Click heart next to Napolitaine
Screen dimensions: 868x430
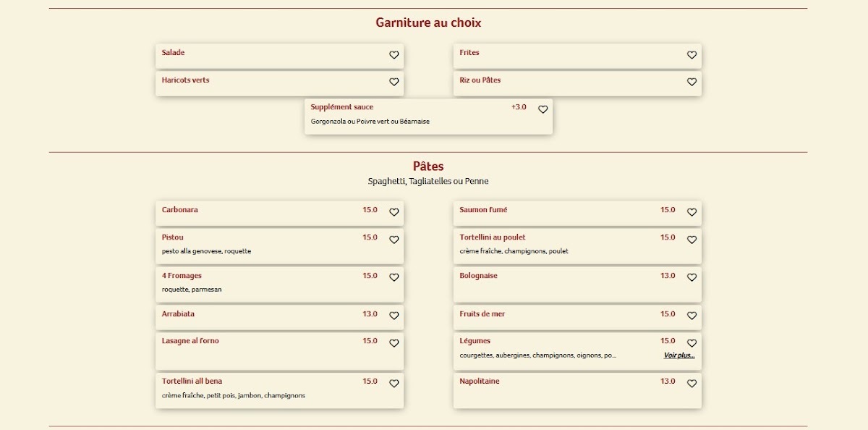tap(692, 384)
